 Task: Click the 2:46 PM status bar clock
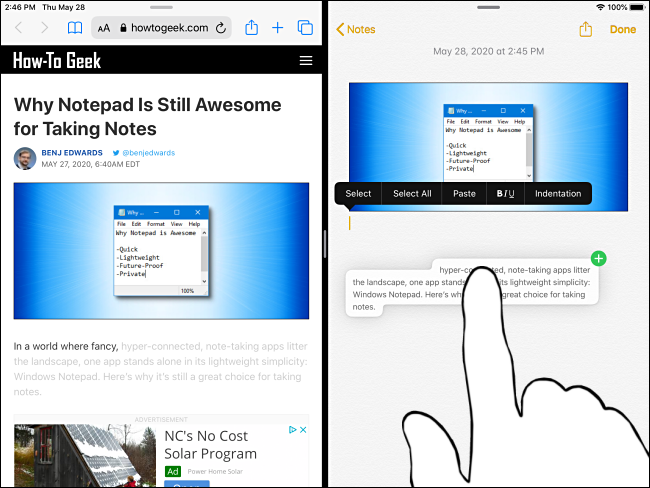point(20,7)
